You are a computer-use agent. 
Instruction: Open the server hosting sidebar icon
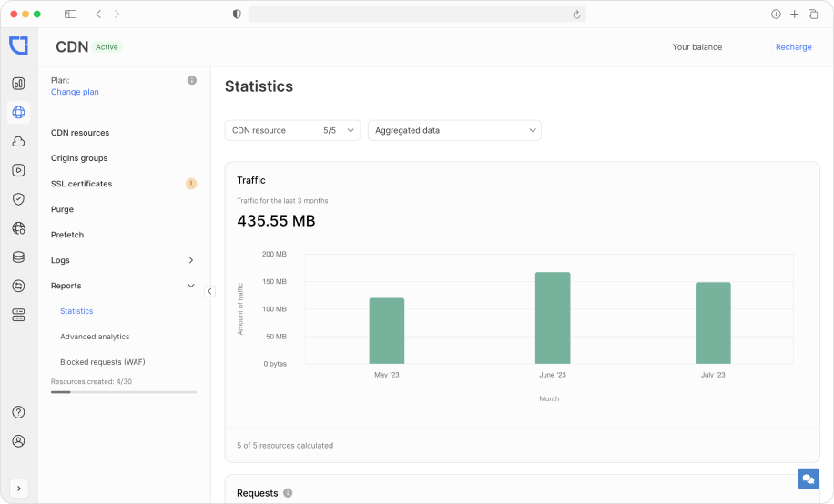click(18, 315)
